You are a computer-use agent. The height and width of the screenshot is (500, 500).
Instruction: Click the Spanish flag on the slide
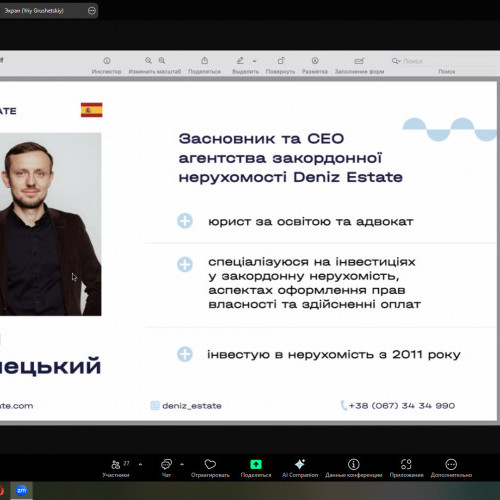click(x=92, y=110)
